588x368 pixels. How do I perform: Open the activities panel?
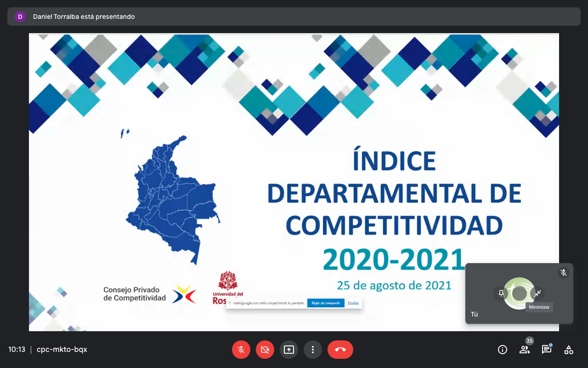point(569,350)
